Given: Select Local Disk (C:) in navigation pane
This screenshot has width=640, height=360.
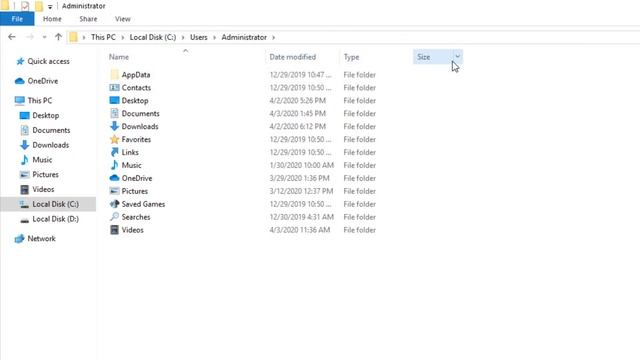Looking at the screenshot, I should click(x=56, y=204).
